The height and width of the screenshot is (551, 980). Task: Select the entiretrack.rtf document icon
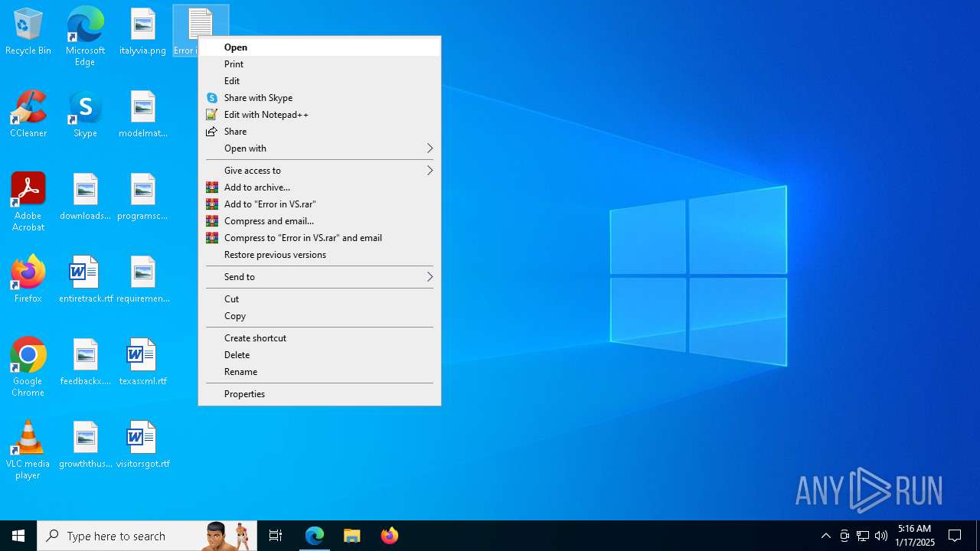(x=85, y=280)
